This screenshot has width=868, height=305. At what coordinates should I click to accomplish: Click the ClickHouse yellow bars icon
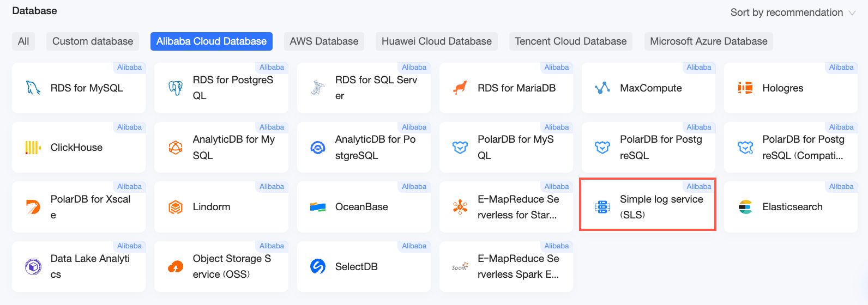[33, 148]
